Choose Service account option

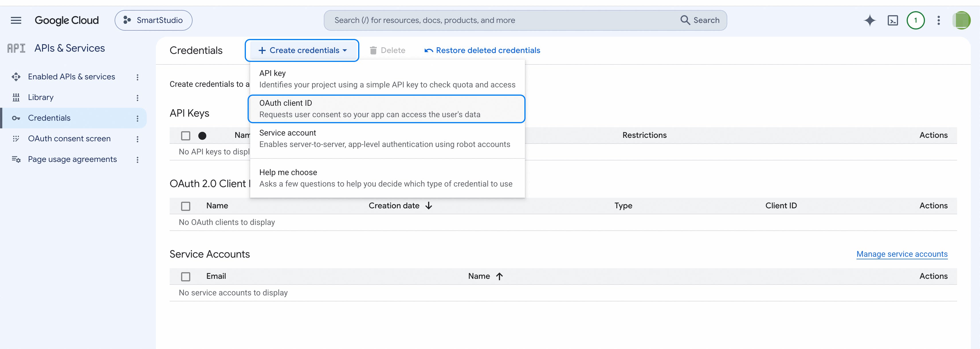click(387, 138)
